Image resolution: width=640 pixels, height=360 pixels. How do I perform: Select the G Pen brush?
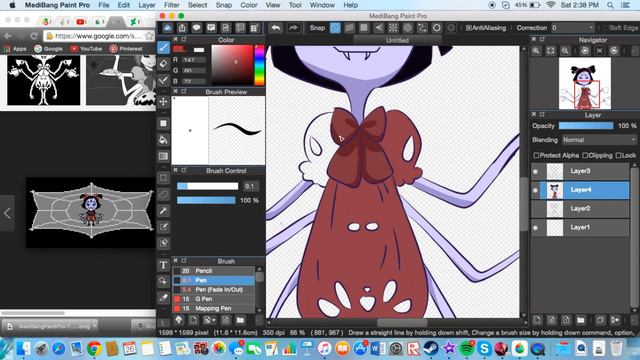[x=213, y=299]
